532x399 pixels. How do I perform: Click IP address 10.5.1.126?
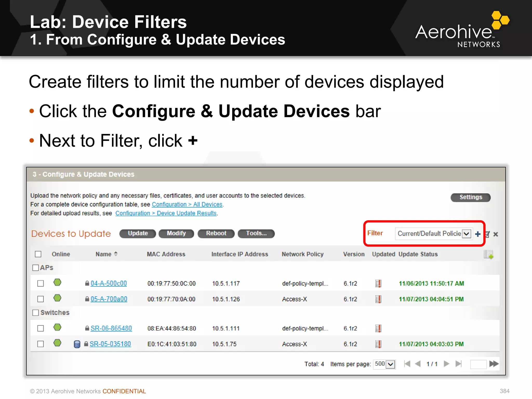pos(226,299)
